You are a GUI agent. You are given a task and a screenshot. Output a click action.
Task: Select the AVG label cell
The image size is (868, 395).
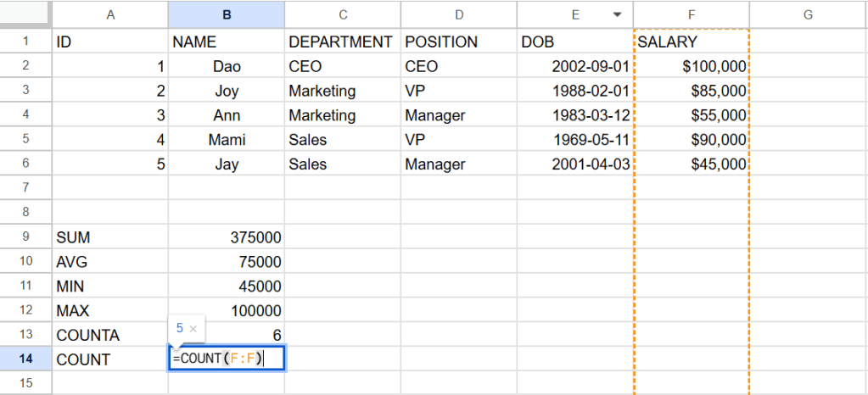[109, 263]
